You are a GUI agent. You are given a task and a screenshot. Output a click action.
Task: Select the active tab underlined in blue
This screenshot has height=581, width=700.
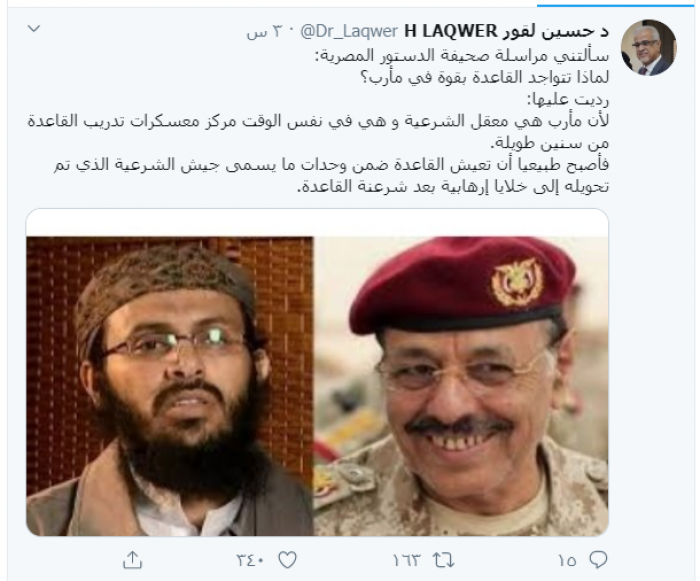click(x=615, y=4)
